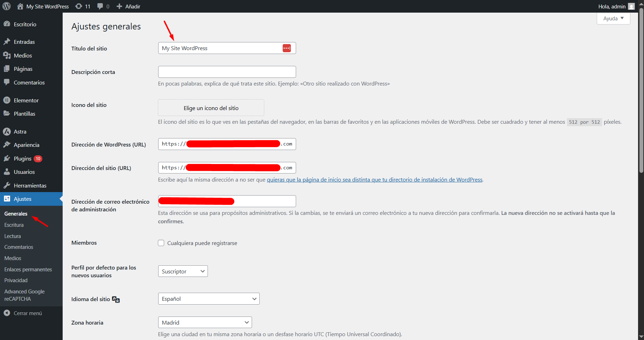Click the Astra logo icon
This screenshot has width=644, height=340.
7,131
